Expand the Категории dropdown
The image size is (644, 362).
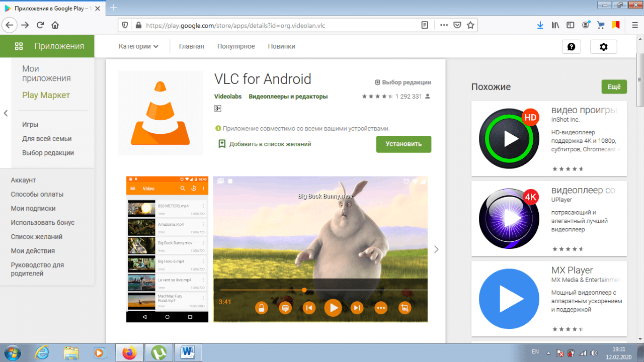point(138,46)
